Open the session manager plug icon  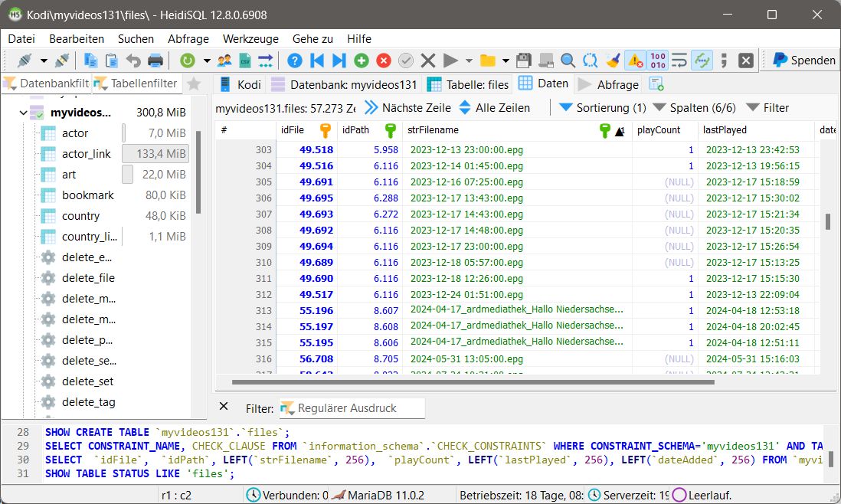click(25, 61)
